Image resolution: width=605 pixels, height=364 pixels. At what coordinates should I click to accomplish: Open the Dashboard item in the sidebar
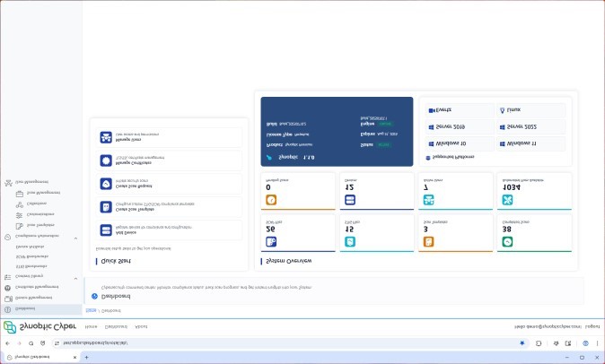(x=26, y=308)
